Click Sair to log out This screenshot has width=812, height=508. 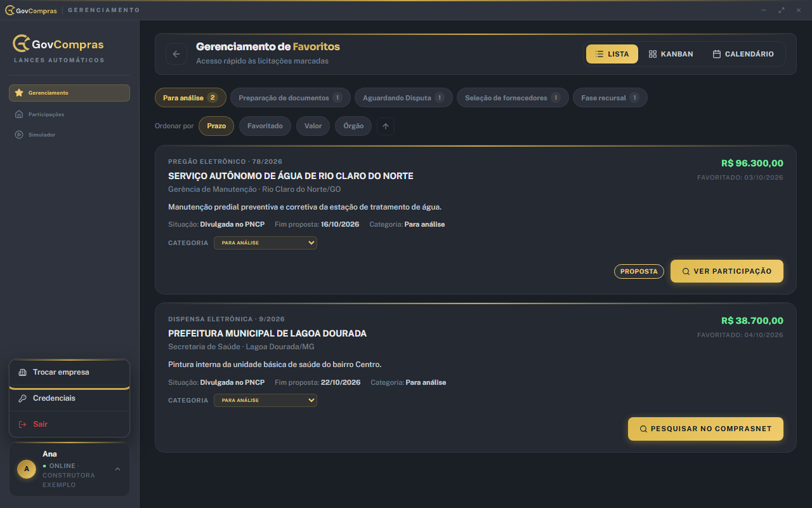69,424
